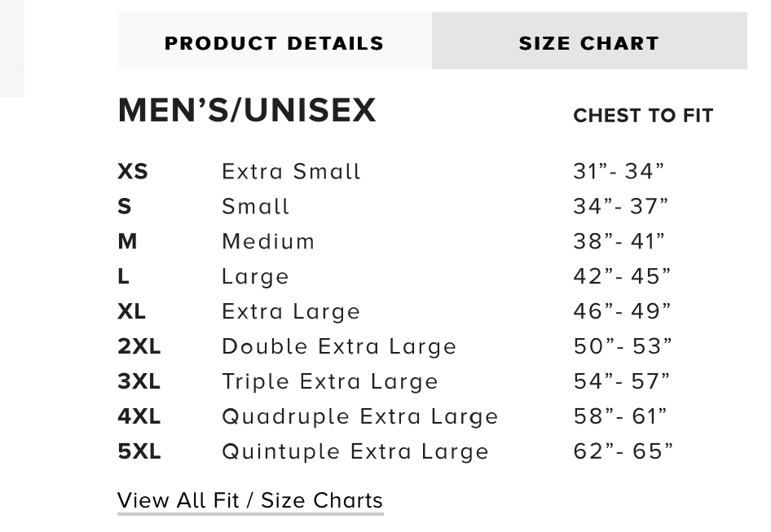This screenshot has height=532, width=771.
Task: Choose the bold XL size code
Action: pyautogui.click(x=132, y=312)
